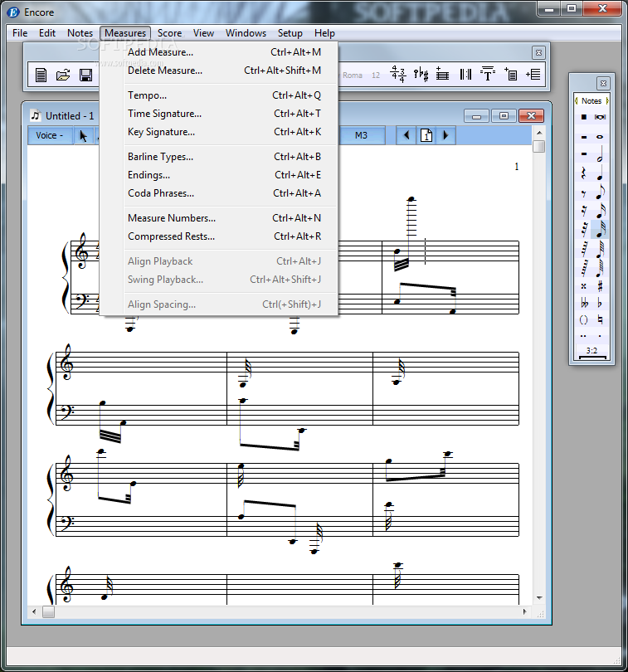Go to next page arrow
The image size is (628, 672).
[x=445, y=135]
